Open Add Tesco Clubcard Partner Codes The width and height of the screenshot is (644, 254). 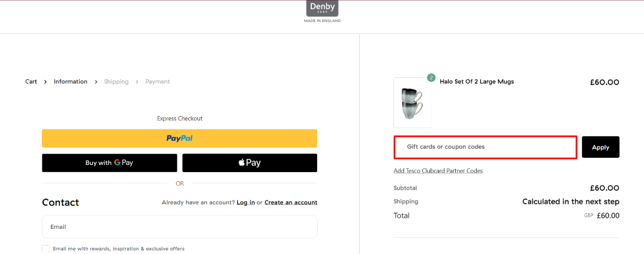coord(438,171)
